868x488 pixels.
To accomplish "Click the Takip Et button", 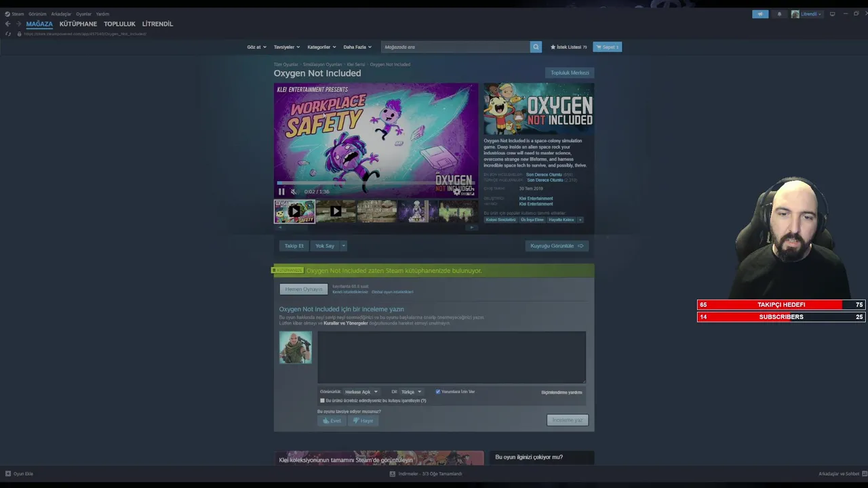I will click(x=294, y=246).
